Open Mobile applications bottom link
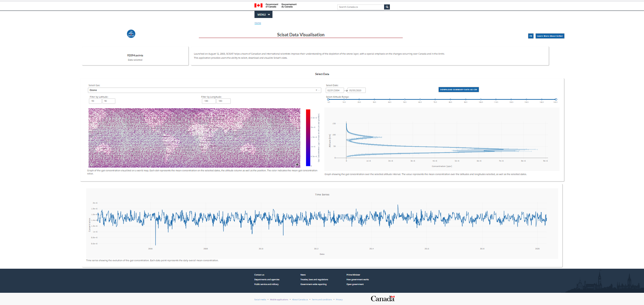 pos(279,300)
